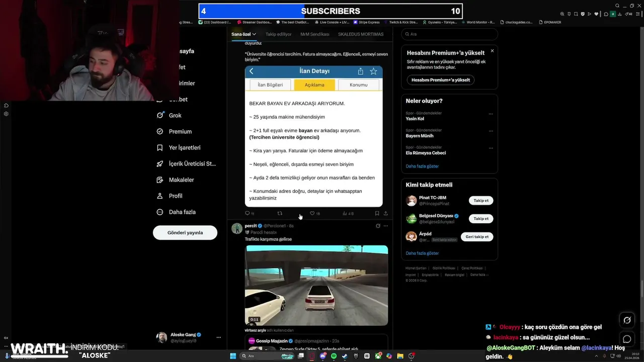Open more options for Ela Rümeysa Cebeci

point(491,148)
